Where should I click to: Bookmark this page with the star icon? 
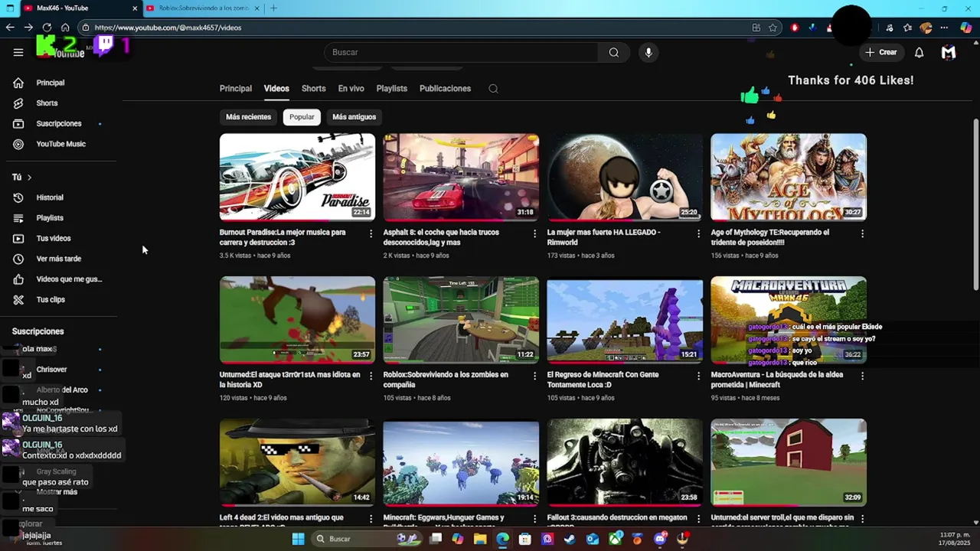tap(773, 28)
